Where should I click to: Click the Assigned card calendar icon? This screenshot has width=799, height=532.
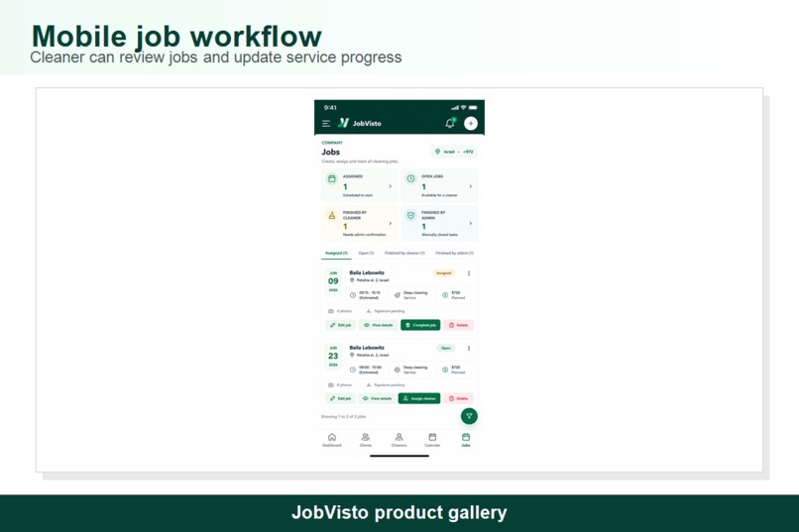[332, 178]
